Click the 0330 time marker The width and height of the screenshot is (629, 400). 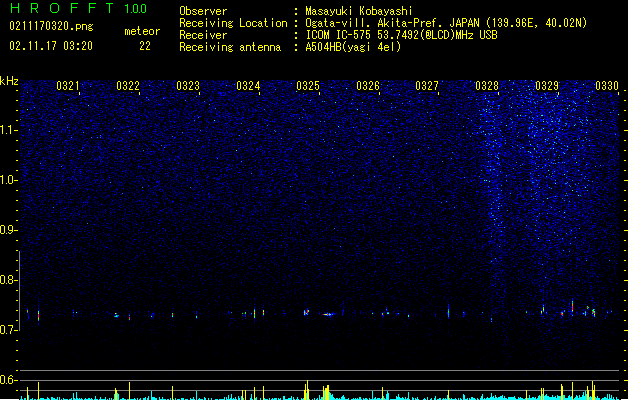(x=607, y=86)
